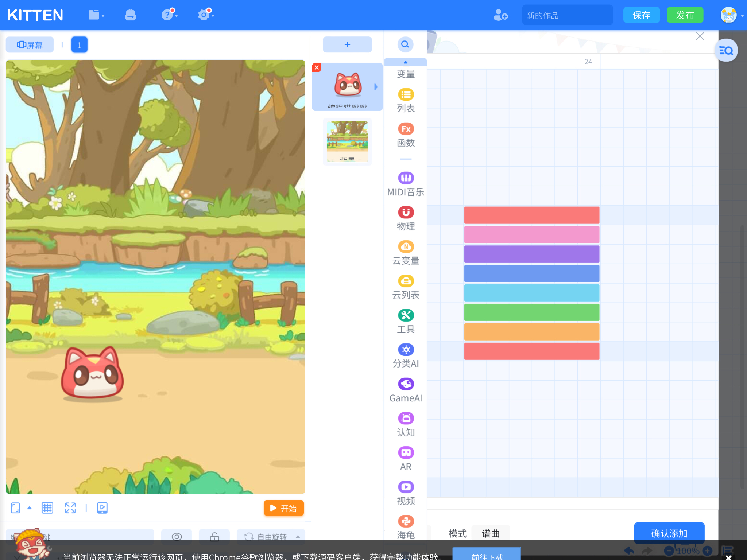Open the GameAI block category
The height and width of the screenshot is (560, 747).
coord(406,390)
